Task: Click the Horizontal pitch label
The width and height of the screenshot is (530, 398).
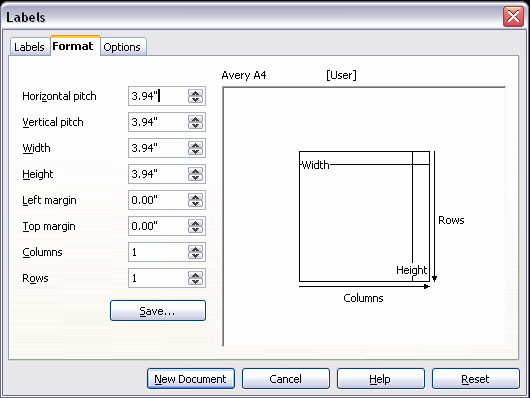Action: [x=59, y=96]
